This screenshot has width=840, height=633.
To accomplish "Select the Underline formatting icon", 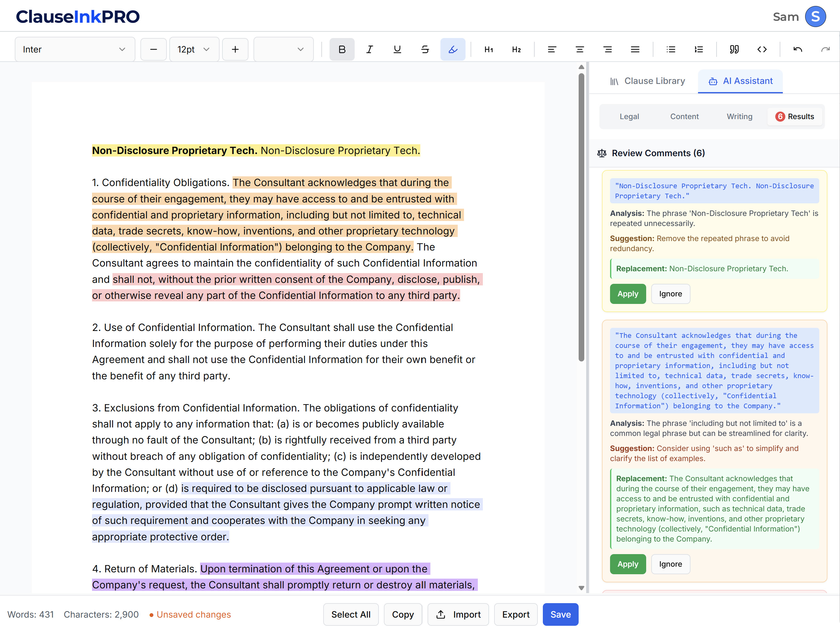I will coord(397,49).
